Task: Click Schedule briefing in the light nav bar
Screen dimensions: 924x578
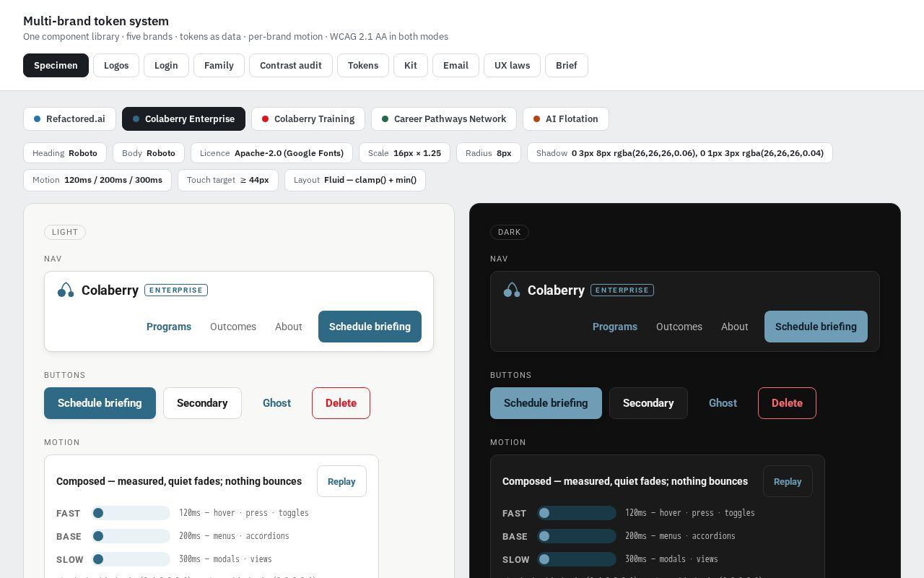Action: 370,327
